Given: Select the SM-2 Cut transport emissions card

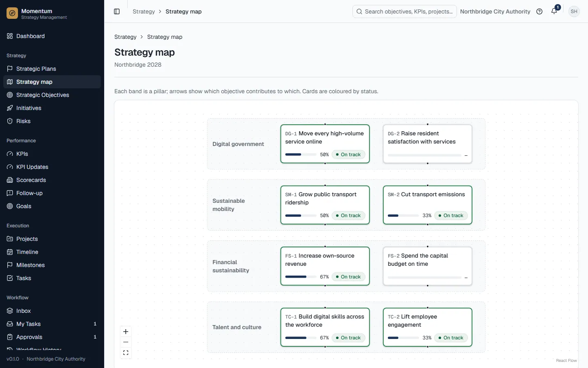Looking at the screenshot, I should (428, 205).
